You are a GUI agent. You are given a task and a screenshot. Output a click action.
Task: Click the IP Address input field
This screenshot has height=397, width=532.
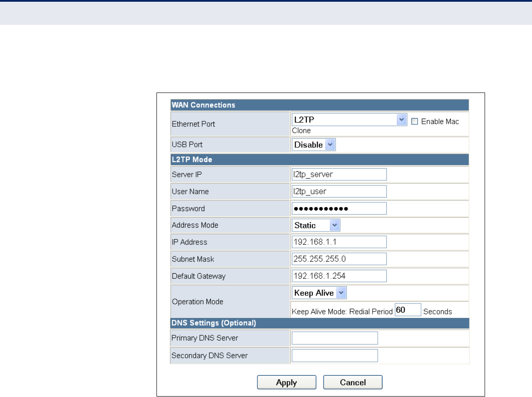[339, 242]
